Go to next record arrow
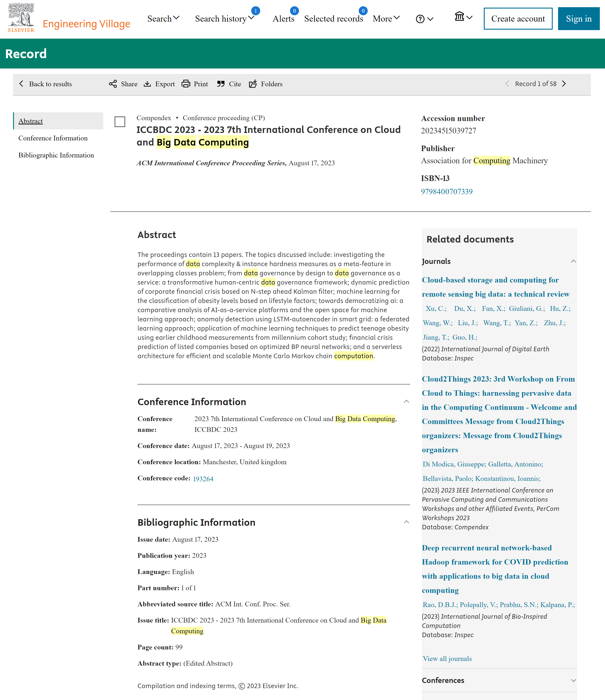 564,84
